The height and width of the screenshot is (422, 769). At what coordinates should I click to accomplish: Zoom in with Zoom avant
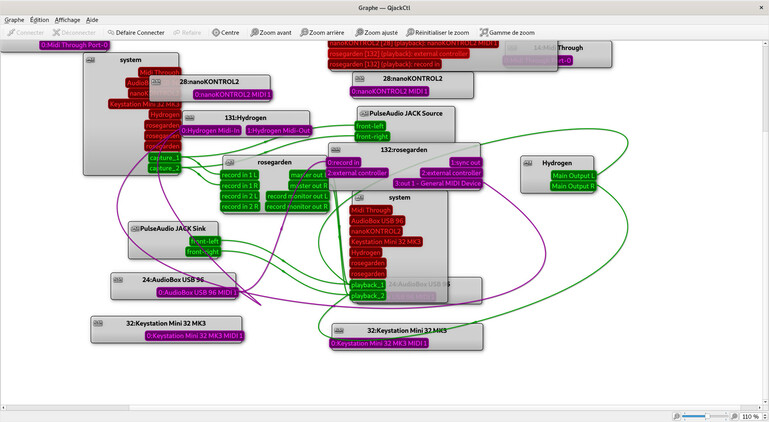pos(271,32)
